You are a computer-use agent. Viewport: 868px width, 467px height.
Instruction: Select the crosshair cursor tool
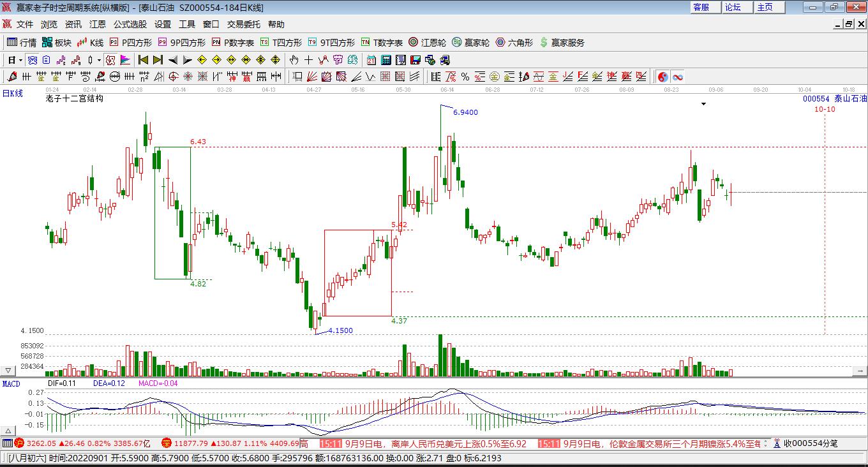click(308, 60)
